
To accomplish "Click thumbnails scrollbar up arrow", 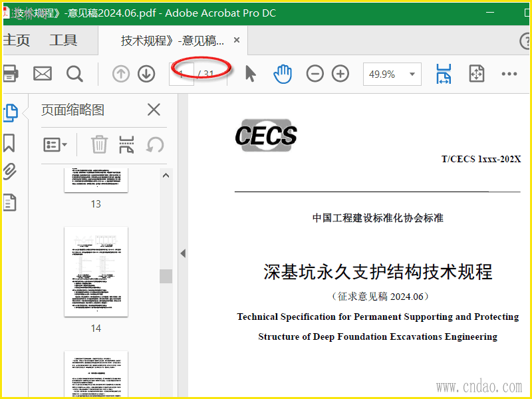I will coord(166,176).
